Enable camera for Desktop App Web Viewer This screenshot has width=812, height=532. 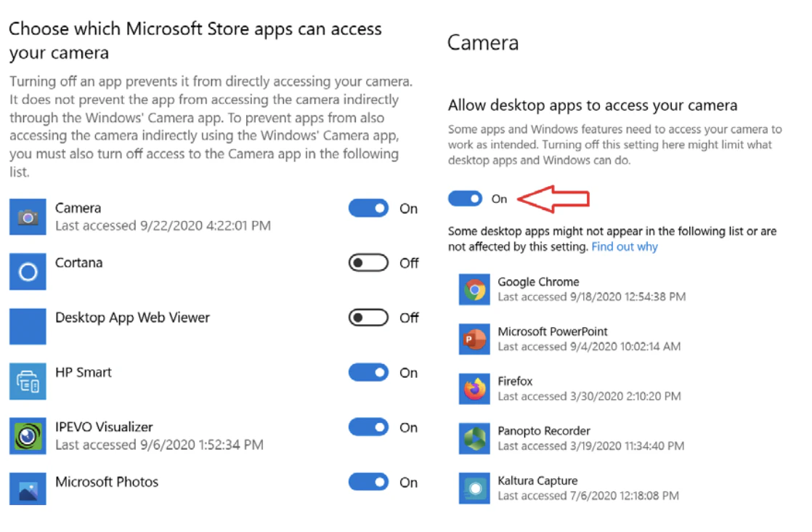point(368,318)
